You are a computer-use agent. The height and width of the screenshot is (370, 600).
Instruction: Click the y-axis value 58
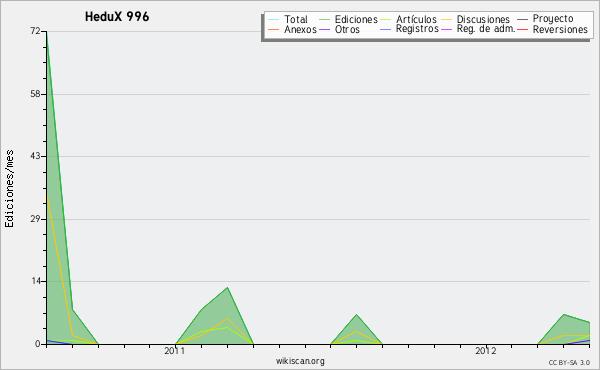[35, 94]
